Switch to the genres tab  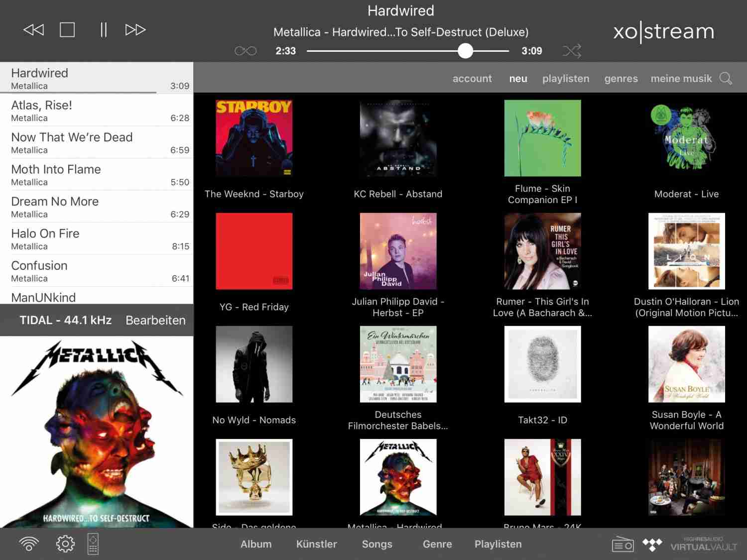coord(621,79)
